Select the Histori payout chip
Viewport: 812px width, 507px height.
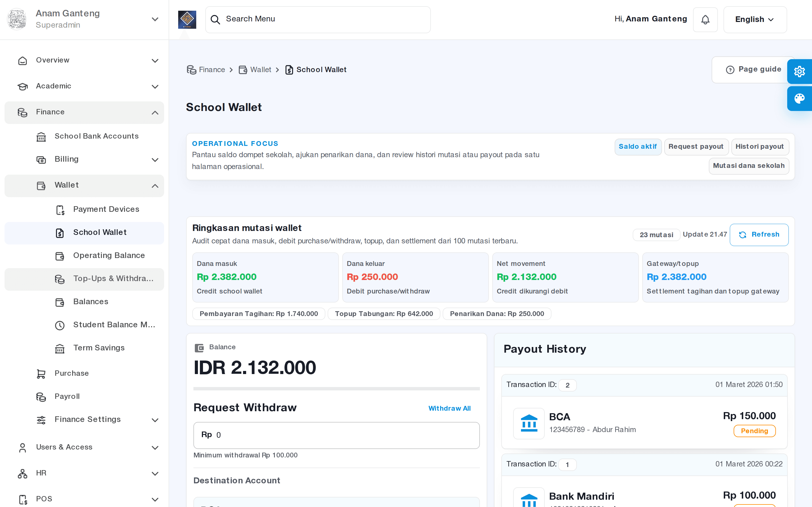(760, 147)
